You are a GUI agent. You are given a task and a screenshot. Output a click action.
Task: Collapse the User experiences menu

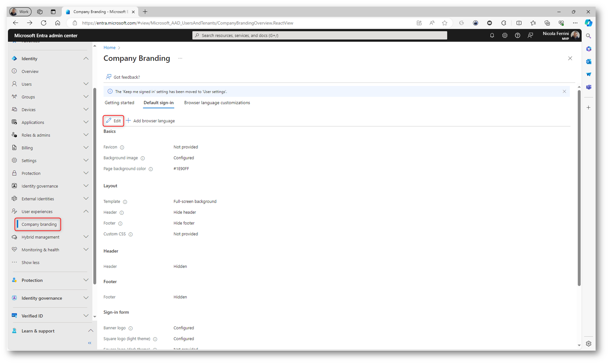coord(86,211)
